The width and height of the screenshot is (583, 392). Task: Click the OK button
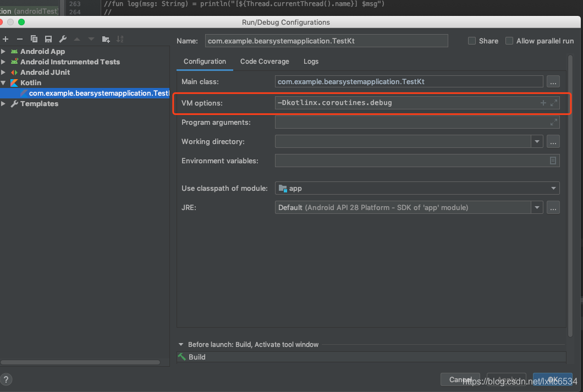(x=553, y=379)
